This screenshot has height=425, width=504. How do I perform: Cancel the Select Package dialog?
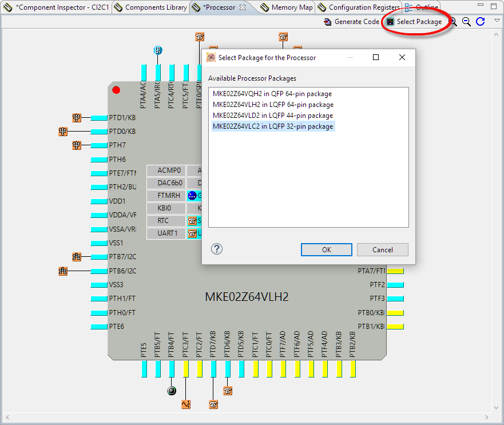382,249
